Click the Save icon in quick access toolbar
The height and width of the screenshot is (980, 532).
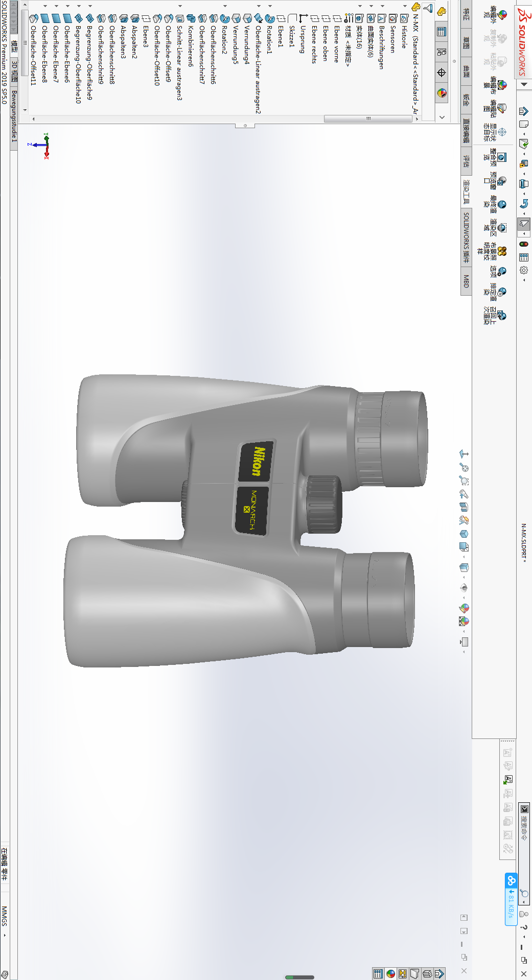coord(523,164)
